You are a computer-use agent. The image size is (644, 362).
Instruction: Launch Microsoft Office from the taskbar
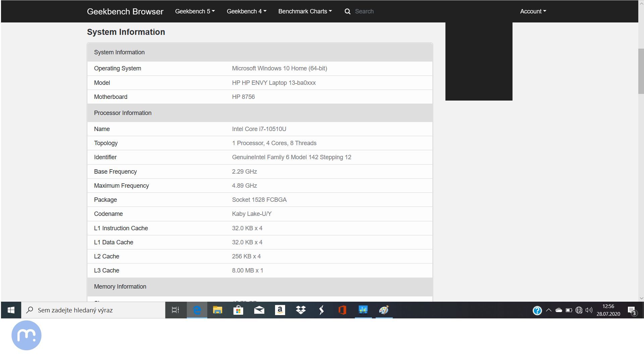pos(342,310)
